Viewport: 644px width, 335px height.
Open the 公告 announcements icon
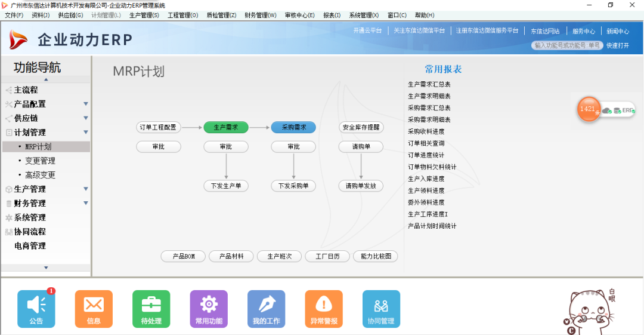pyautogui.click(x=36, y=309)
